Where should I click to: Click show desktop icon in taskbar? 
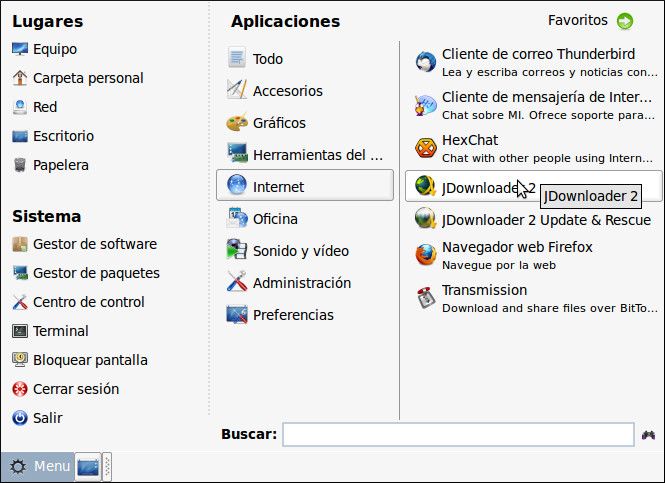(x=88, y=467)
